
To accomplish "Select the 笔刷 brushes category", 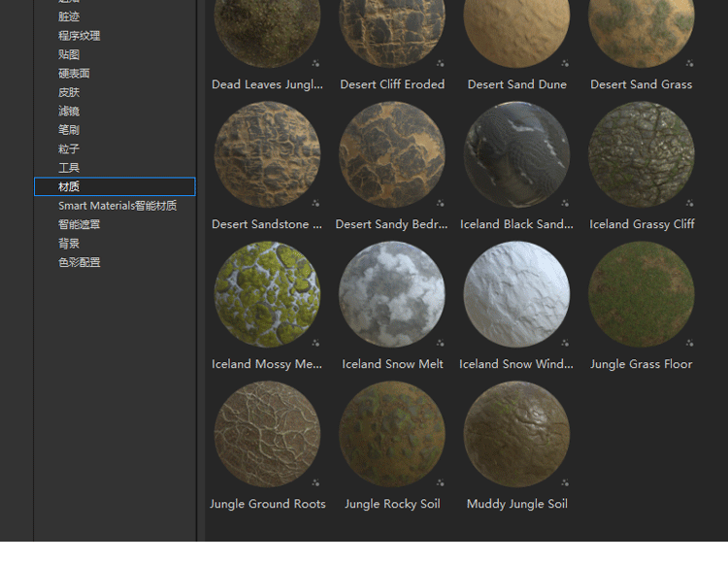I will click(69, 130).
